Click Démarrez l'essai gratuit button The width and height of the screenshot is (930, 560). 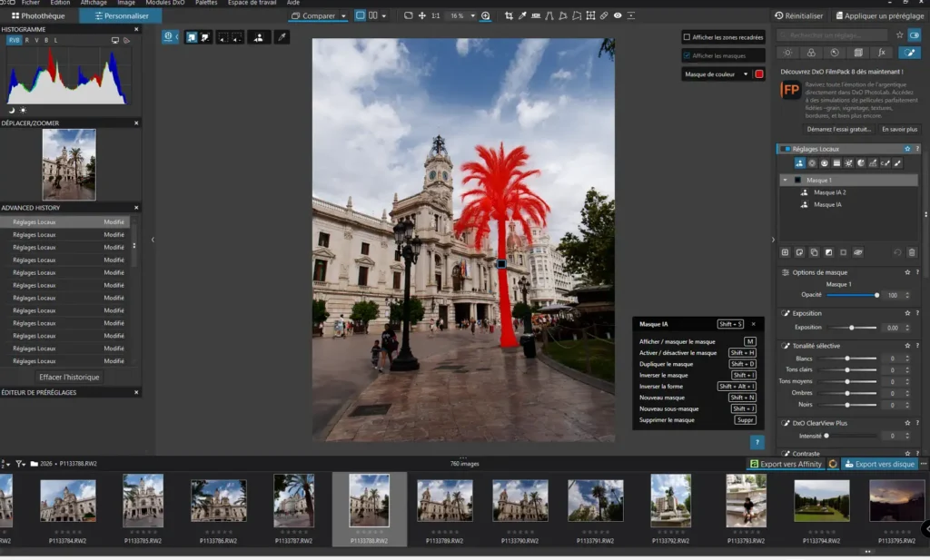[x=838, y=129]
